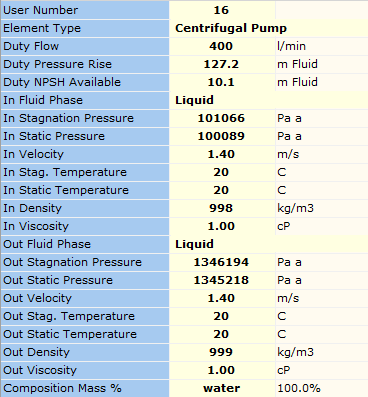Click the 'Out Viscosity' label
The image size is (368, 397).
coord(40,370)
